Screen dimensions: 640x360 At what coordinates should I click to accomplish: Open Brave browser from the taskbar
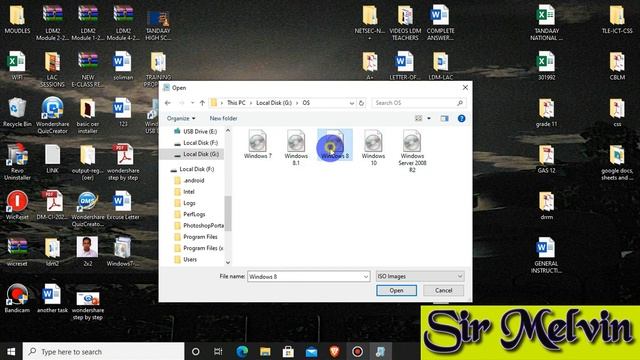coord(334,351)
